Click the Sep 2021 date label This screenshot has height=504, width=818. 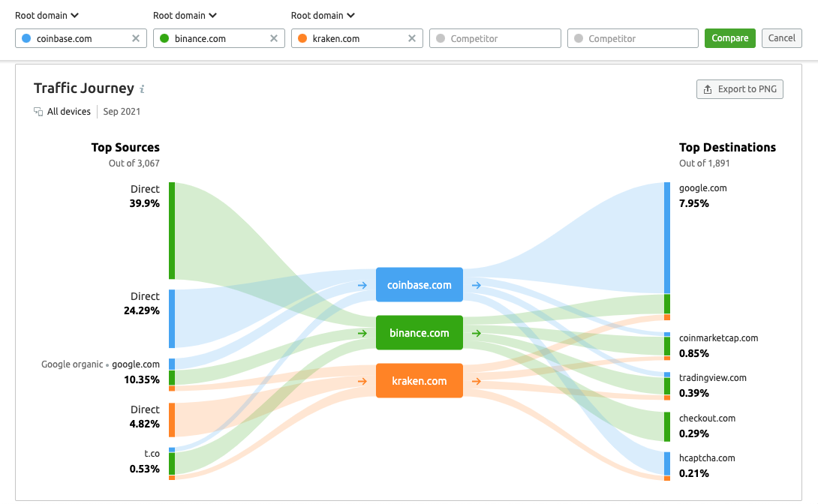tap(122, 112)
